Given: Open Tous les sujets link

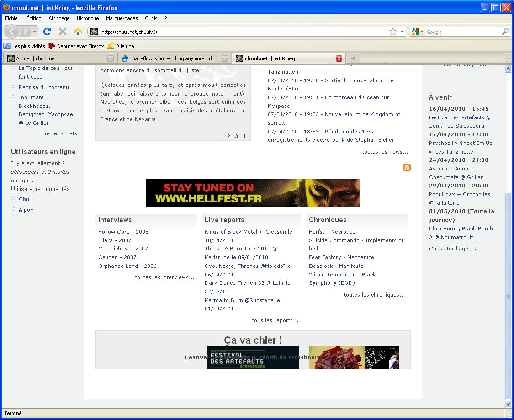Looking at the screenshot, I should coord(58,133).
